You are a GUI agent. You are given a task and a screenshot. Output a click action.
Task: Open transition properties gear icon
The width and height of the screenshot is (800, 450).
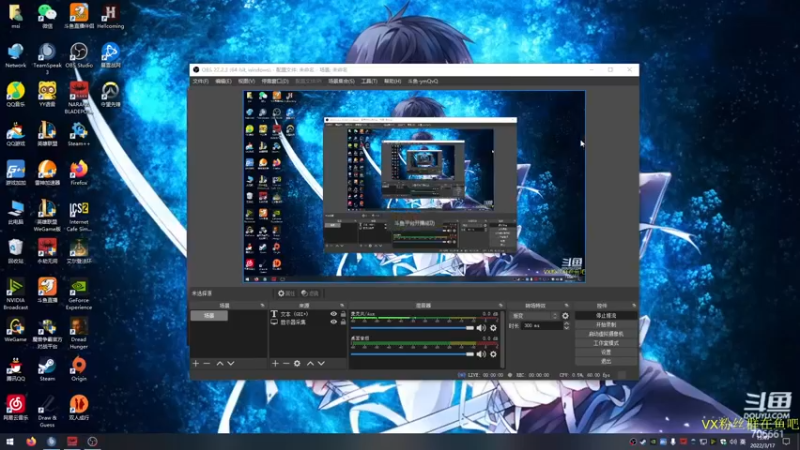pos(565,316)
